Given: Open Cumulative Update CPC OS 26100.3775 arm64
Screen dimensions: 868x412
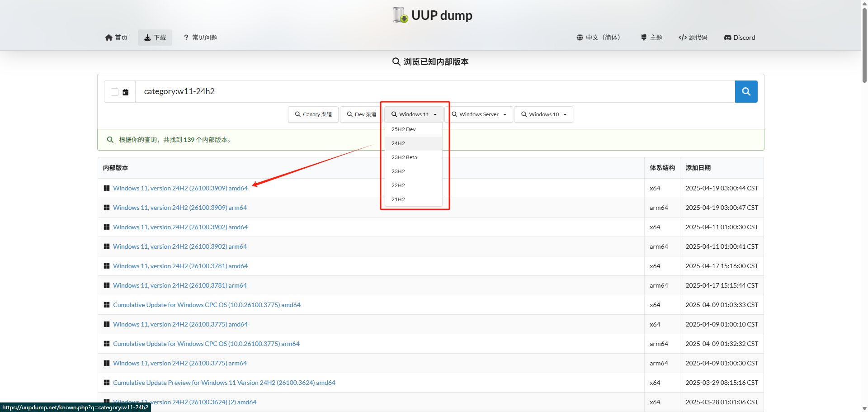Looking at the screenshot, I should pyautogui.click(x=206, y=344).
